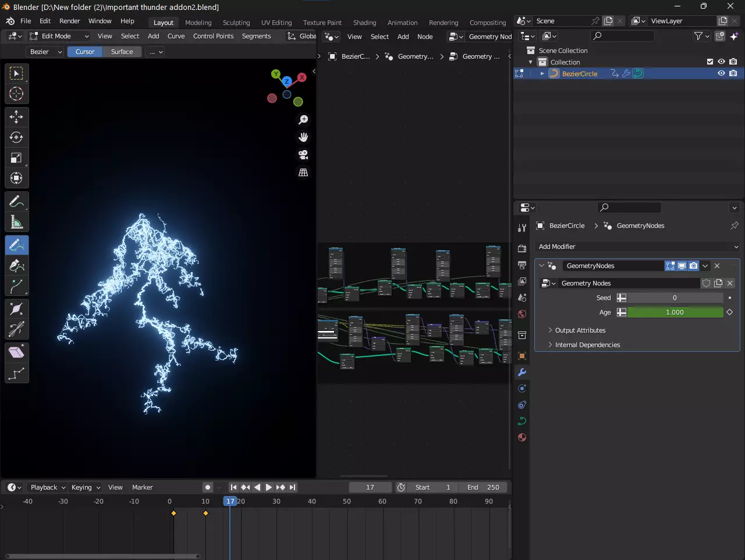745x560 pixels.
Task: Open the outliner filter dropdown
Action: coord(701,36)
